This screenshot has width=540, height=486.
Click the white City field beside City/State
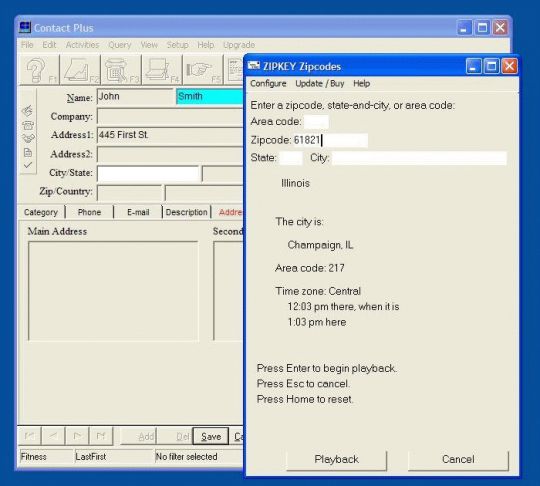(148, 174)
